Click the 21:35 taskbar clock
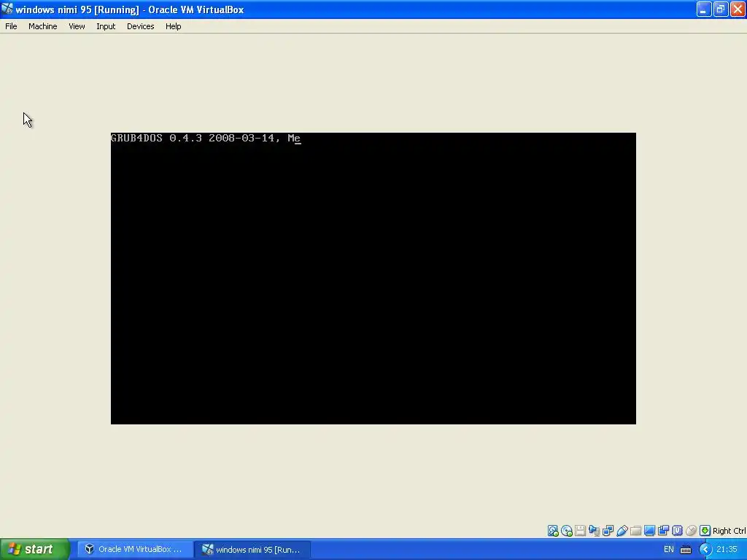 [727, 549]
